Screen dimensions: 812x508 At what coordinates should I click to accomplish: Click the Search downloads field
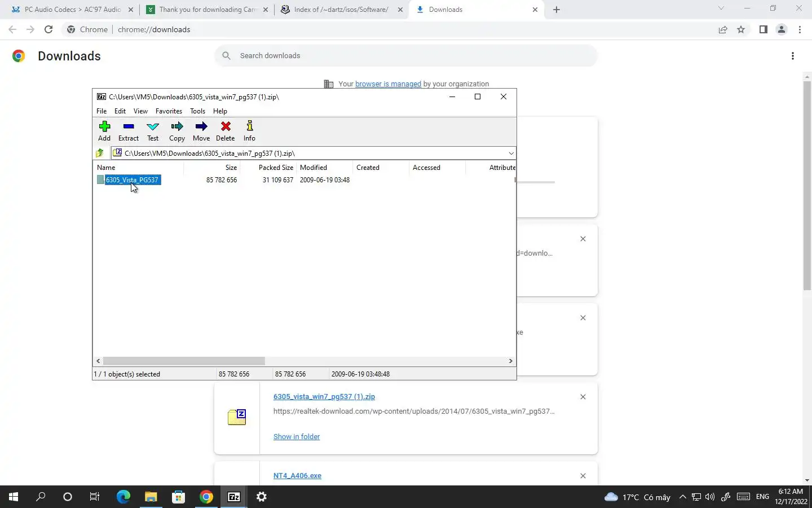tap(406, 56)
